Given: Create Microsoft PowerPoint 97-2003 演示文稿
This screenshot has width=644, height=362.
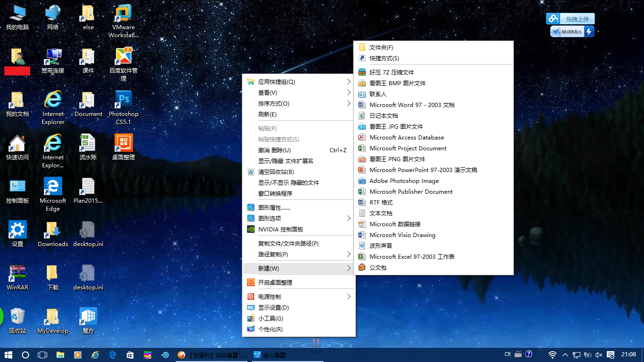Looking at the screenshot, I should (433, 170).
